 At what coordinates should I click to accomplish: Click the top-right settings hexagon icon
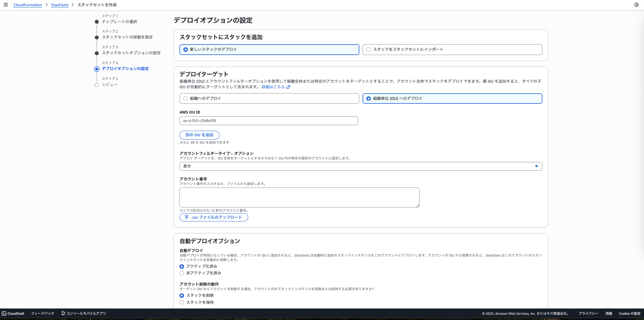636,5
